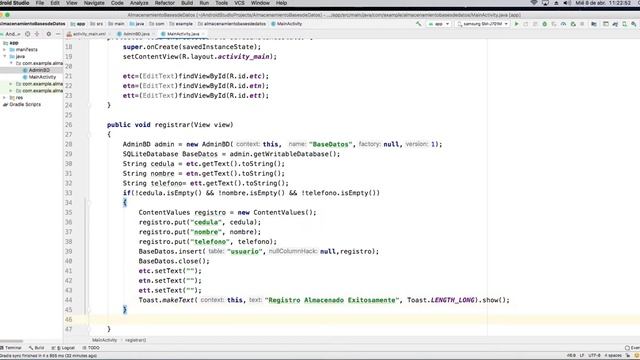This screenshot has height=360, width=640.
Task: Collapse the java folder
Action: [x=5, y=56]
